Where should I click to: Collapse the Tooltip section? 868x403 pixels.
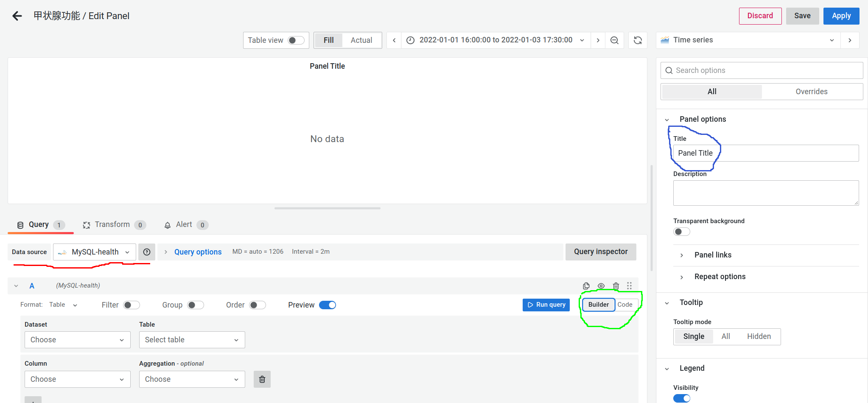667,303
